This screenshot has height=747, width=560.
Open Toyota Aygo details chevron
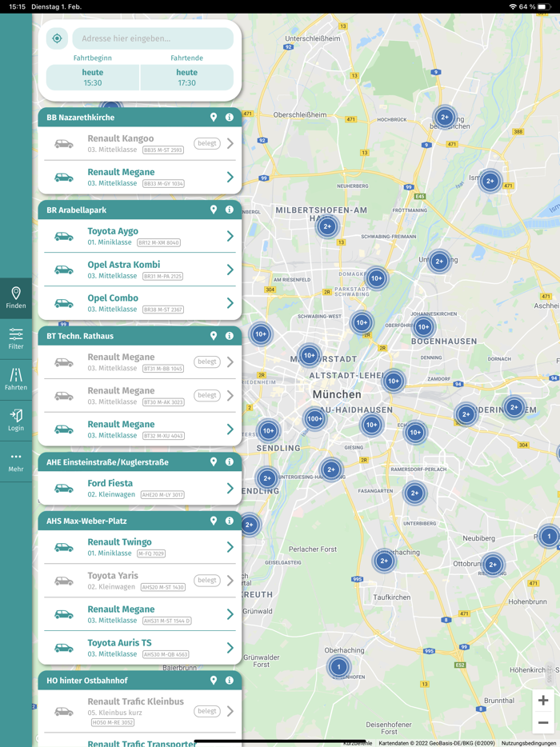(230, 236)
